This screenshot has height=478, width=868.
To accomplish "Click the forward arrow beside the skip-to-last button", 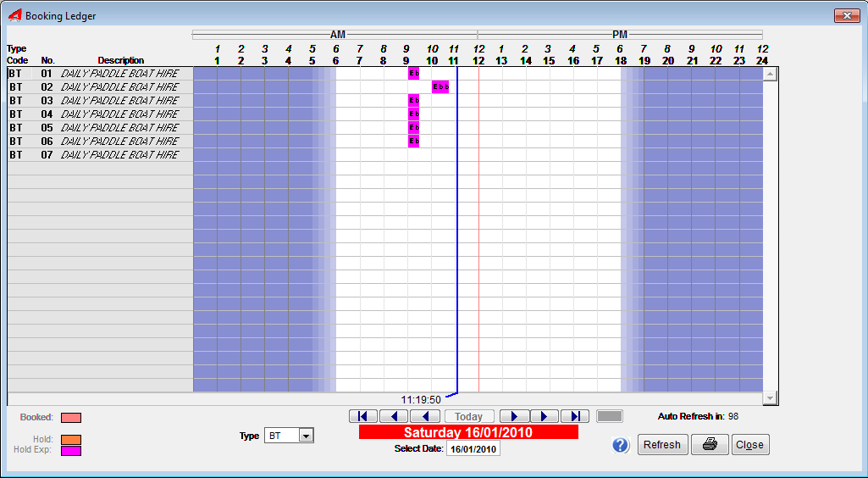I will click(x=545, y=416).
